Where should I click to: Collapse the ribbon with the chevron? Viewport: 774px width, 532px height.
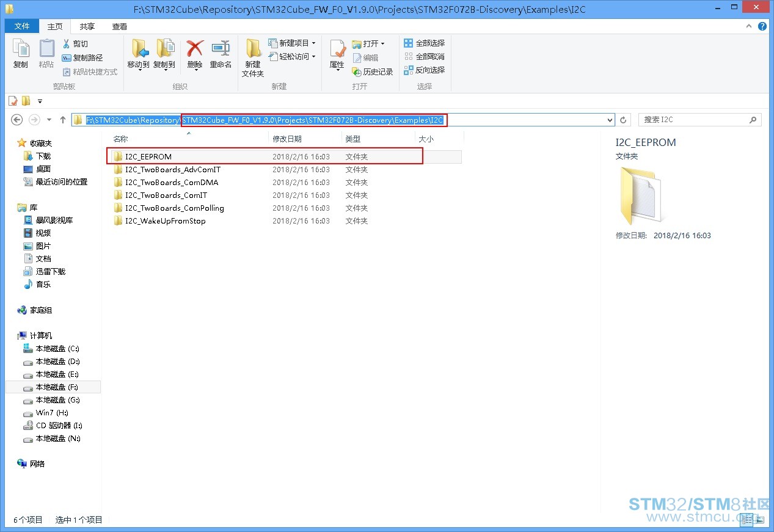pyautogui.click(x=750, y=26)
